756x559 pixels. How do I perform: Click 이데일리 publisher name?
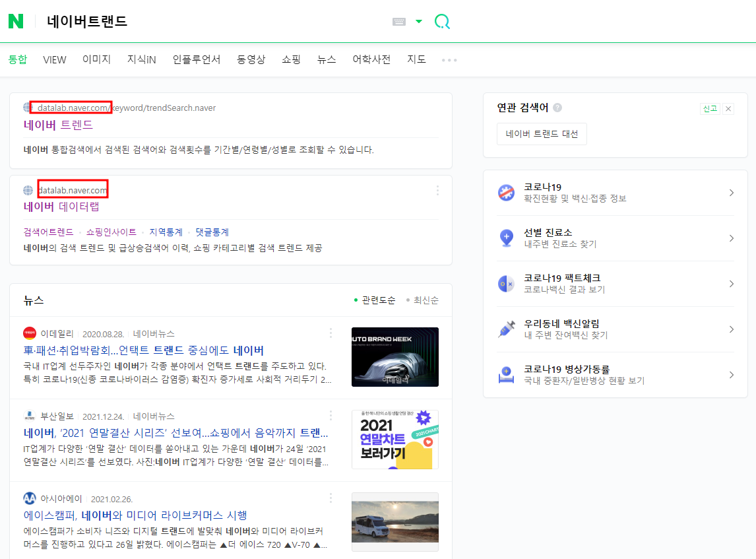57,334
